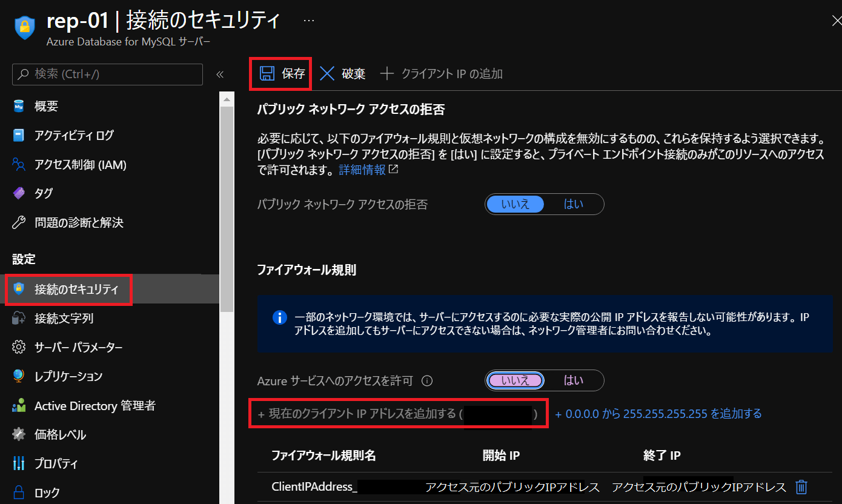
Task: Set Azure サービスへのアクセスを許可 to いいえ
Action: pyautogui.click(x=515, y=380)
